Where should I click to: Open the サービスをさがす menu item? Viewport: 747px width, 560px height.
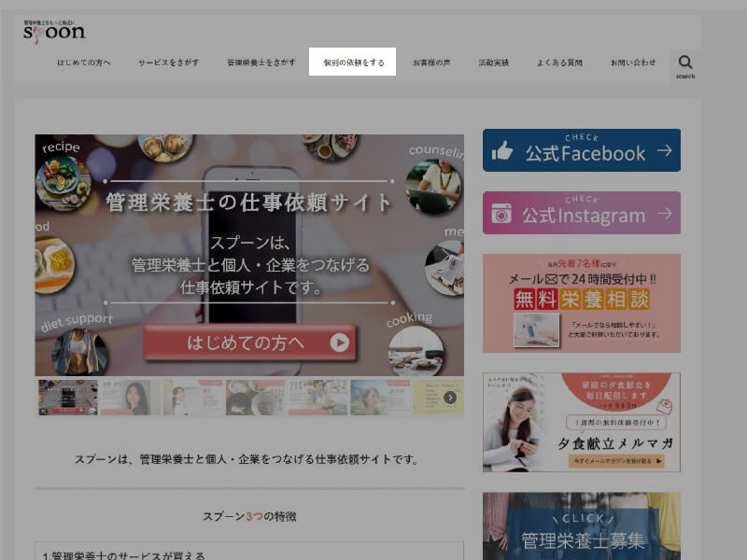[169, 63]
